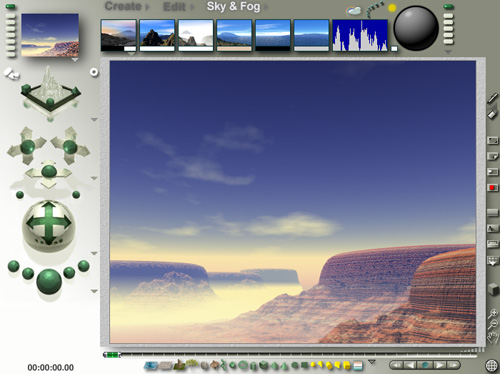Screen dimensions: 500x374
Task: Select the white foggy sky preset thumbnail
Action: 196,35
